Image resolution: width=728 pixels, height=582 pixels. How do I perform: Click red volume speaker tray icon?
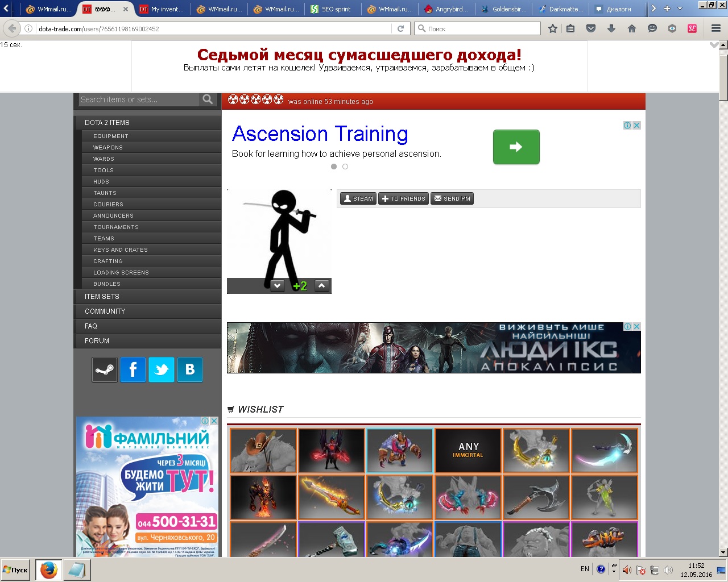[627, 569]
